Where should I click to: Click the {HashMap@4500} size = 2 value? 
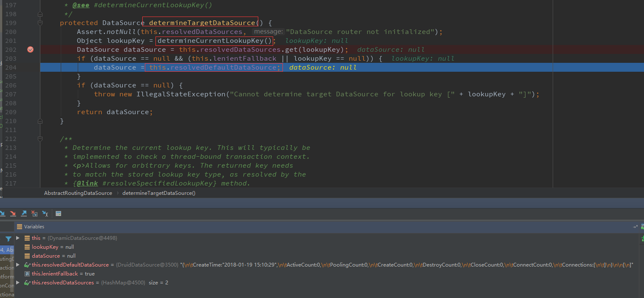pyautogui.click(x=134, y=283)
